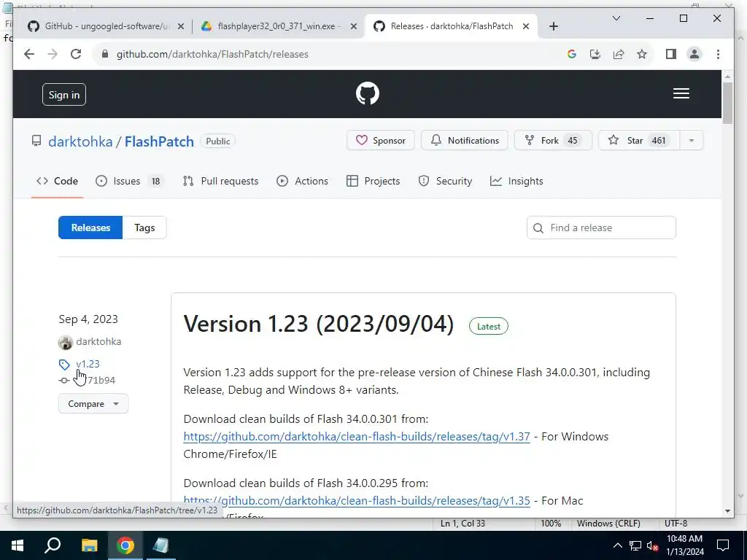Click the Chrome profile avatar icon
Screen dimensions: 747x560
tap(694, 54)
